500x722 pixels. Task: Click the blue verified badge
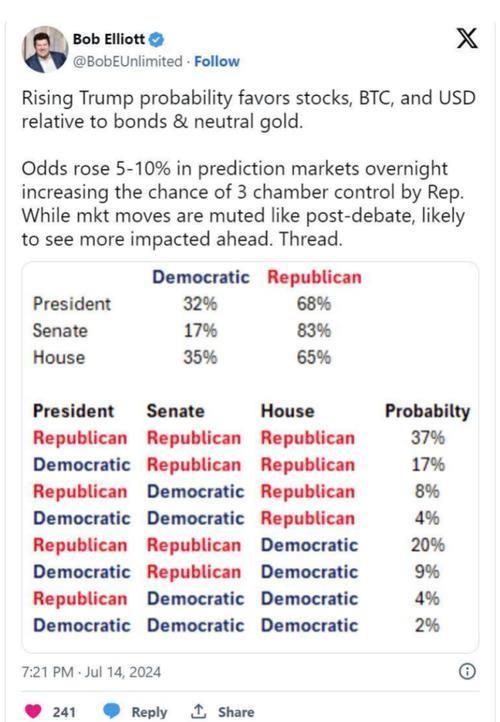[157, 40]
